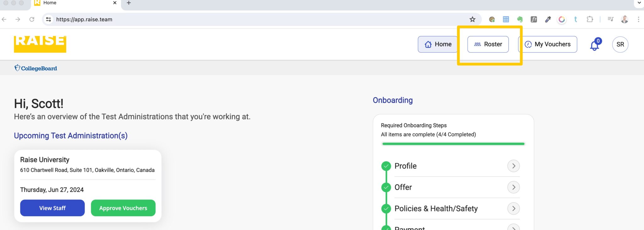644x230 pixels.
Task: Click the green checkmark beside Profile
Action: pyautogui.click(x=386, y=166)
